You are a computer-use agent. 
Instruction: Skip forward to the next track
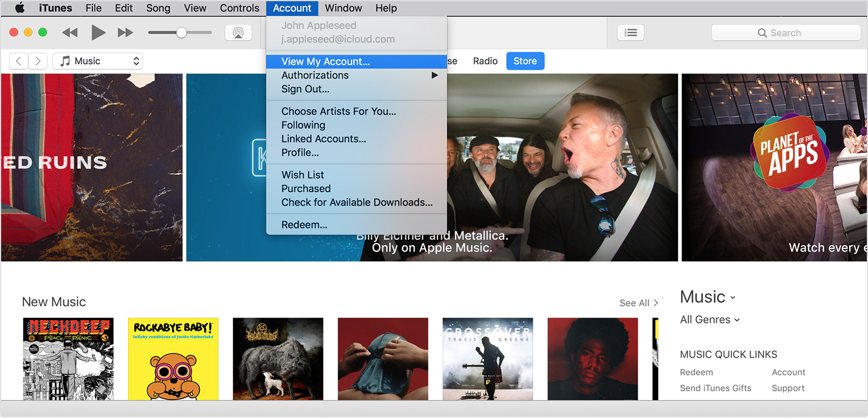[x=125, y=33]
